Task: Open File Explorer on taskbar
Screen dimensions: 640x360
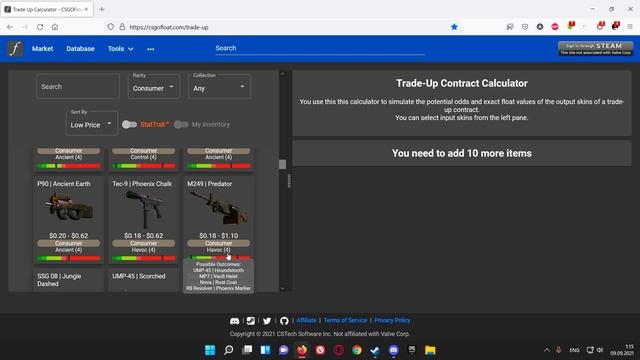Action: [430, 350]
